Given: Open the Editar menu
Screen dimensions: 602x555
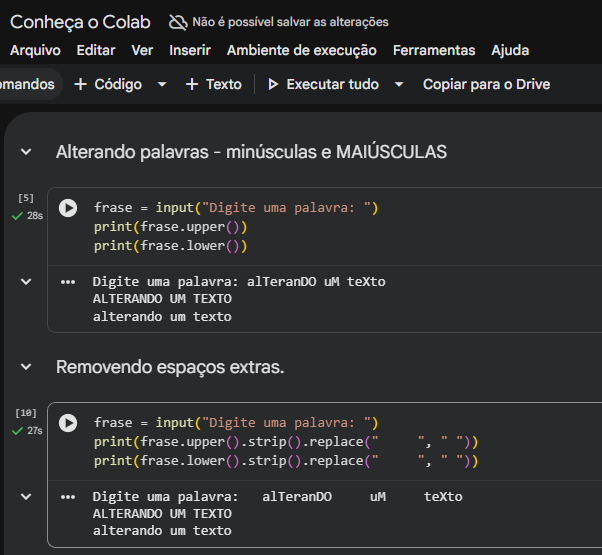Looking at the screenshot, I should coord(96,50).
